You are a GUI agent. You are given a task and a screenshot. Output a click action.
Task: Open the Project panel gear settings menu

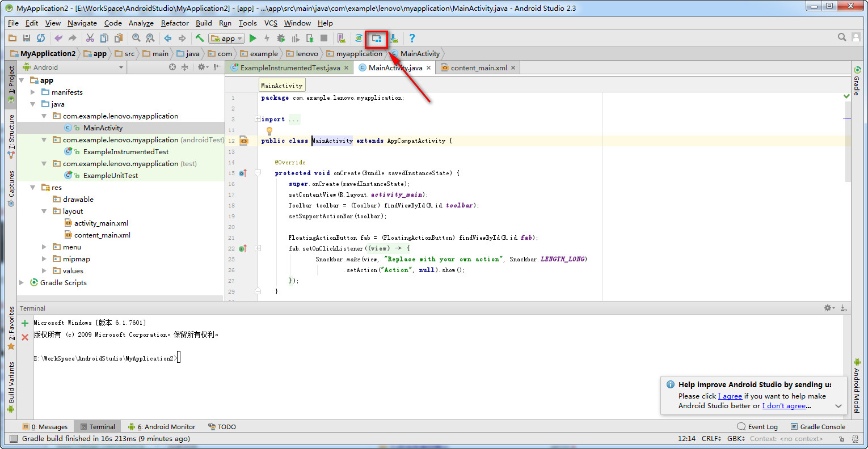pyautogui.click(x=203, y=67)
